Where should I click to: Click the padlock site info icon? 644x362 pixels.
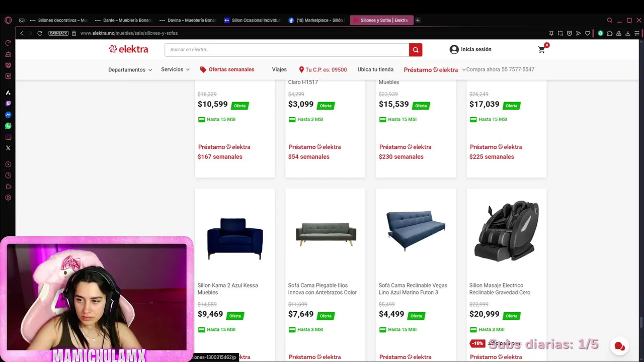tap(74, 33)
